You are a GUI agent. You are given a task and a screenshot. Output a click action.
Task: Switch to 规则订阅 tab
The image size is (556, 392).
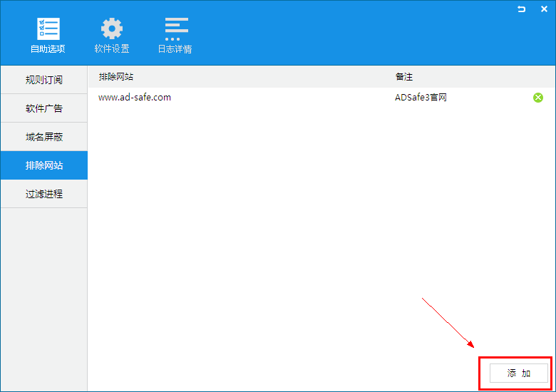click(44, 80)
